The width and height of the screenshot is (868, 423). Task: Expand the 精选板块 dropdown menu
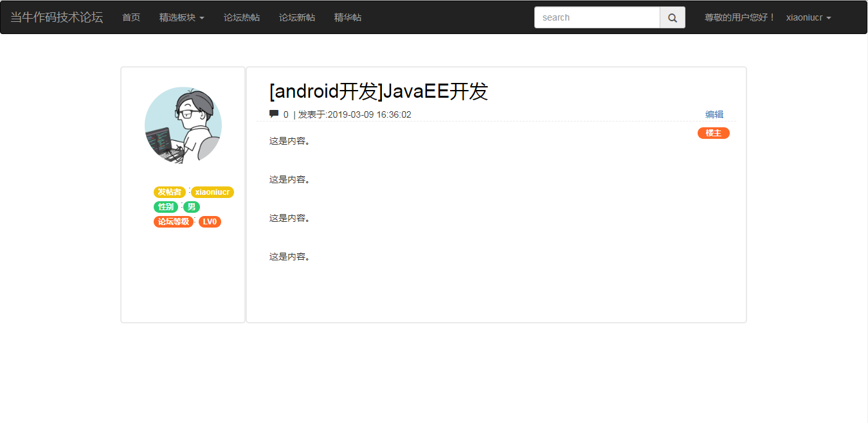(x=182, y=17)
